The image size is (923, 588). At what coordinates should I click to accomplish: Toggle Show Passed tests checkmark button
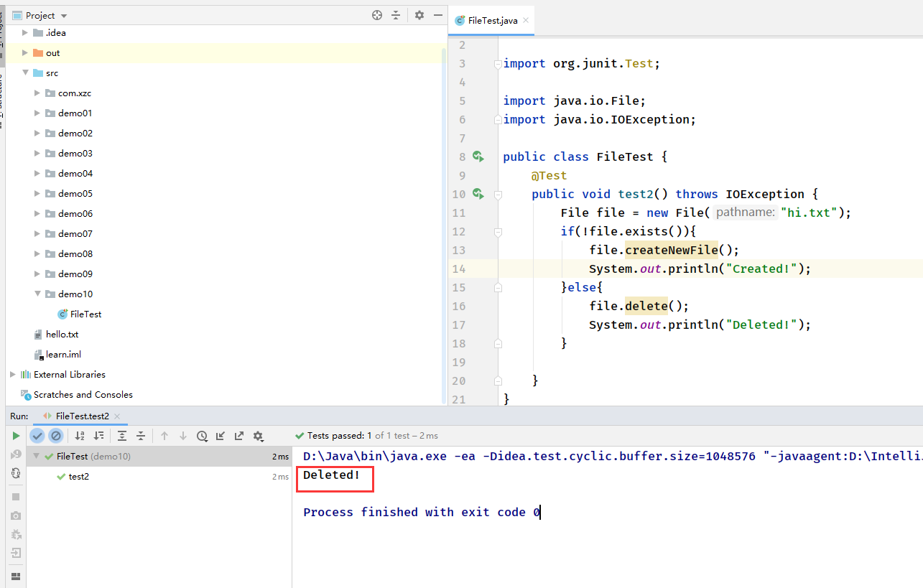pos(37,436)
